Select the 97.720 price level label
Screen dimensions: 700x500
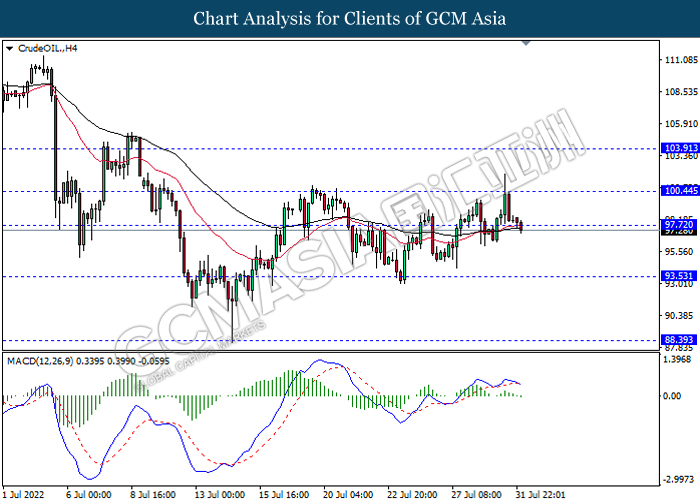[679, 225]
